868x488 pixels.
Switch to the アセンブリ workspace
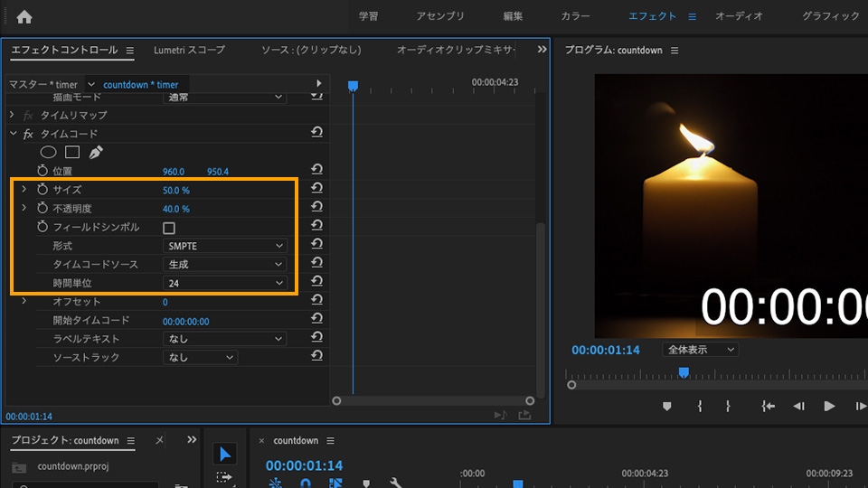click(440, 16)
